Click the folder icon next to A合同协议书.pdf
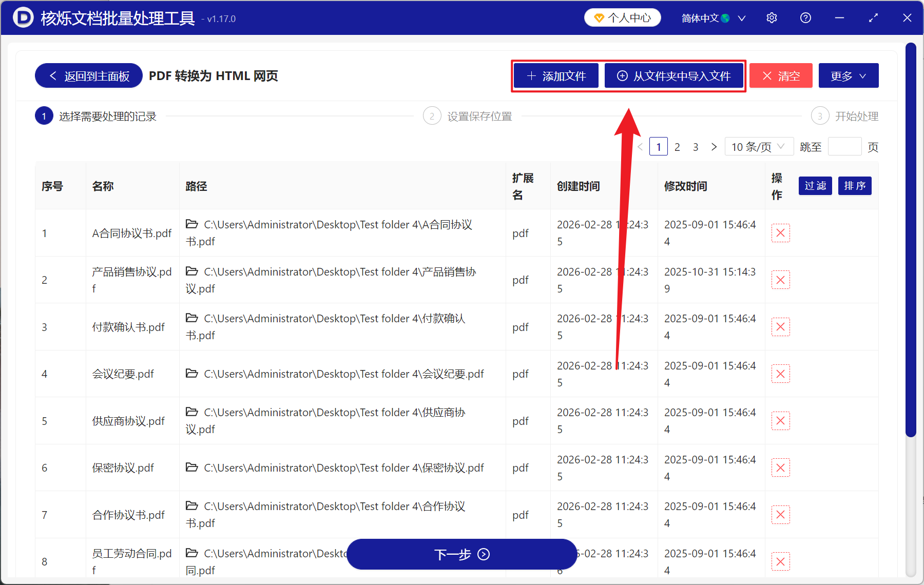The height and width of the screenshot is (585, 924). 191,224
